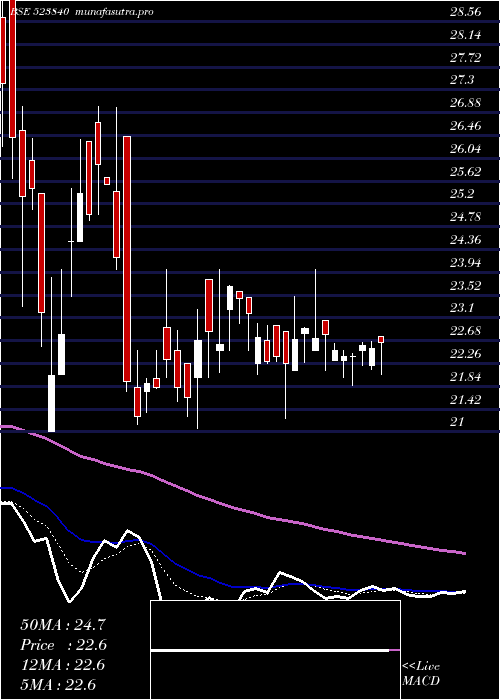Click inside the boxed MACD panel
Viewport: 500px width, 700px height.
tap(275, 650)
